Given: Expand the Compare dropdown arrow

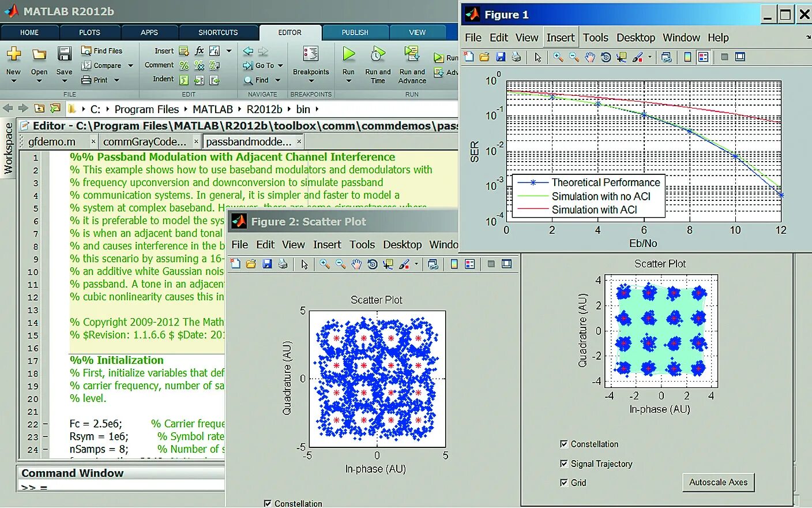Looking at the screenshot, I should coord(130,65).
